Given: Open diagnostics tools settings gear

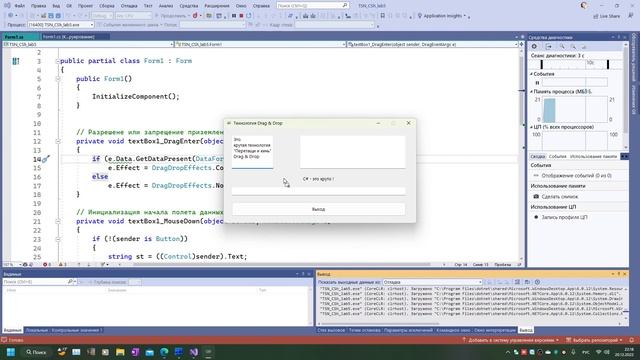Looking at the screenshot, I should click(534, 47).
